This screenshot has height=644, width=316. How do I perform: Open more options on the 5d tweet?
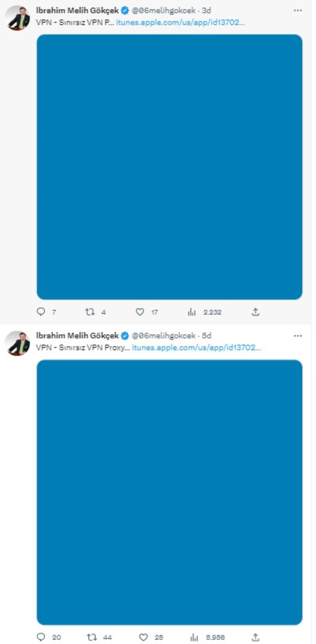coord(298,336)
